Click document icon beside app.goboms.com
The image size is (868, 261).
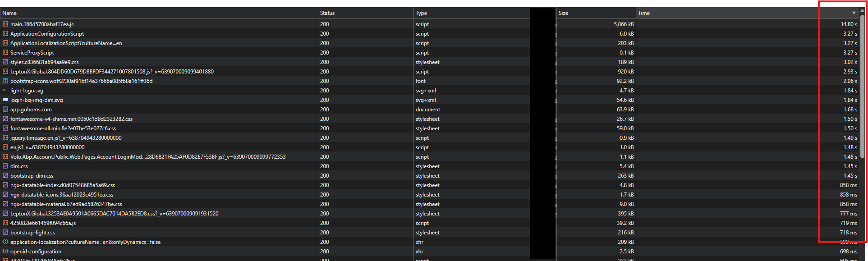tap(5, 109)
